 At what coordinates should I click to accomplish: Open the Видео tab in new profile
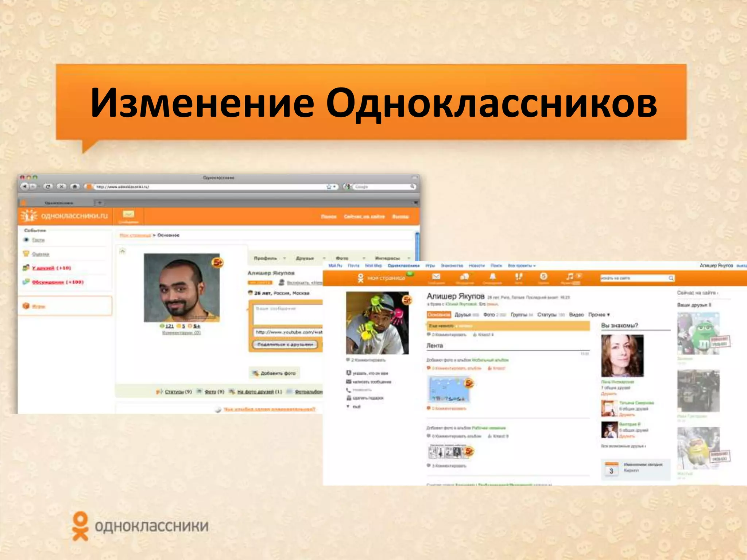[576, 315]
